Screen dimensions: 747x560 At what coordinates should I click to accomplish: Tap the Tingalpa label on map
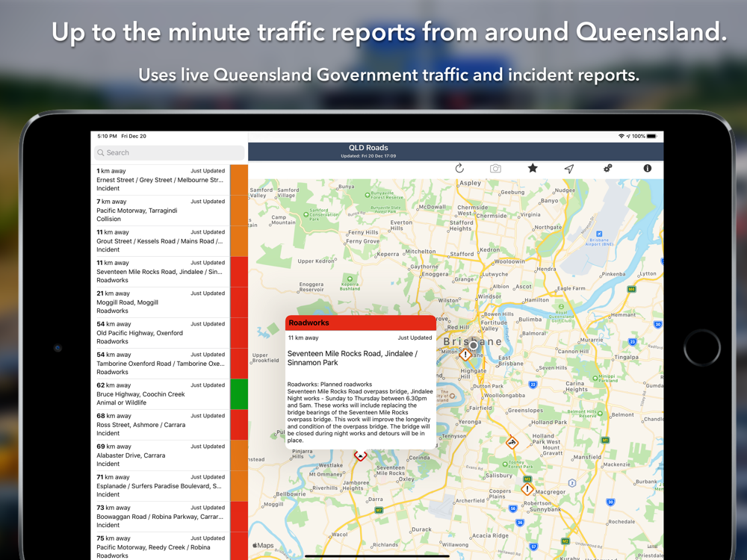626,357
